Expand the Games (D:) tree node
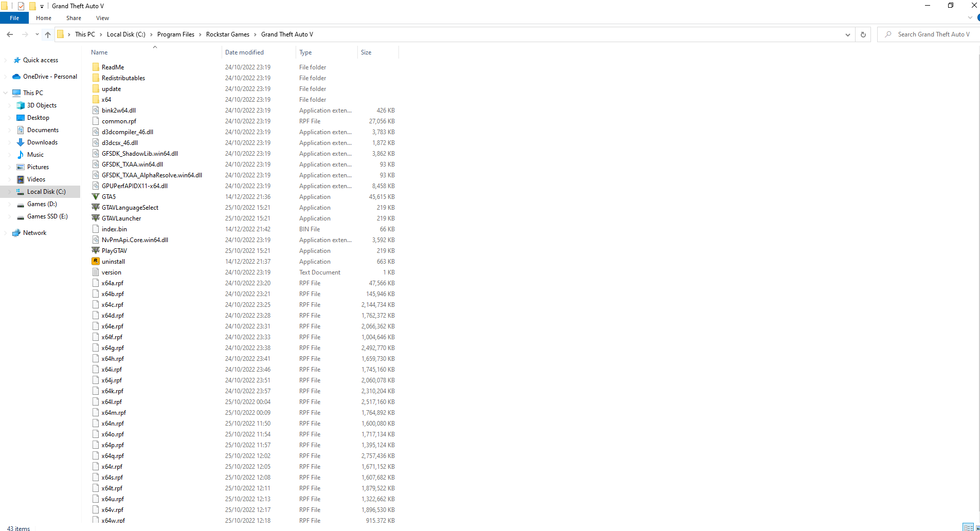This screenshot has height=531, width=980. pyautogui.click(x=10, y=204)
